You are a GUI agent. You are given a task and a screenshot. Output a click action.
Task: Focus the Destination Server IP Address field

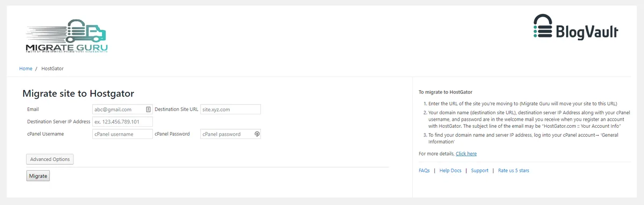[122, 122]
